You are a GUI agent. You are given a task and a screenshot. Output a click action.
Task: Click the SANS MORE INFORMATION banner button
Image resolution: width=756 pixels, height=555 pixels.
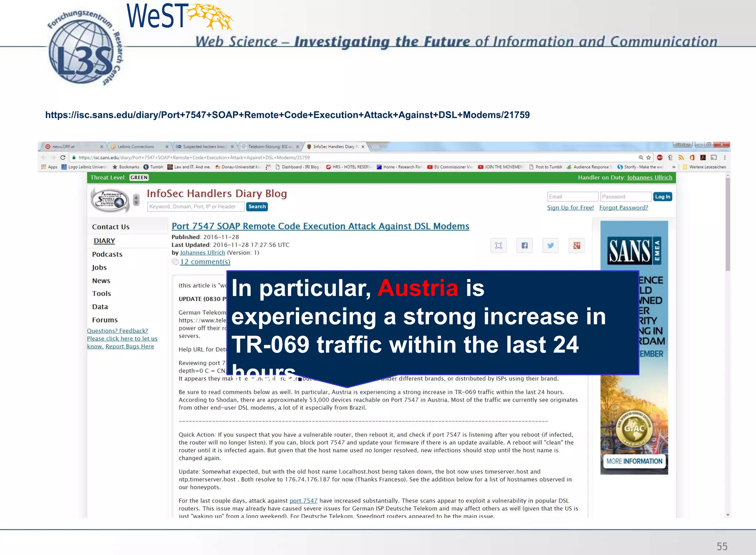click(x=634, y=461)
